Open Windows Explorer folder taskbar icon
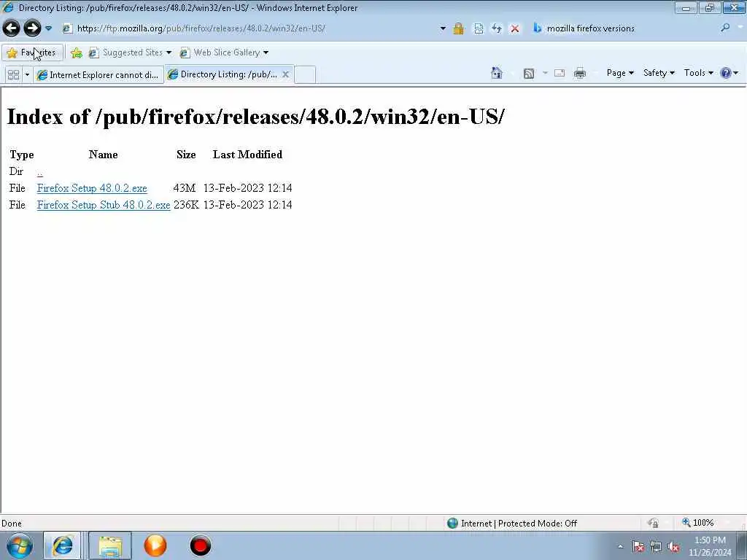Image resolution: width=747 pixels, height=560 pixels. point(110,545)
